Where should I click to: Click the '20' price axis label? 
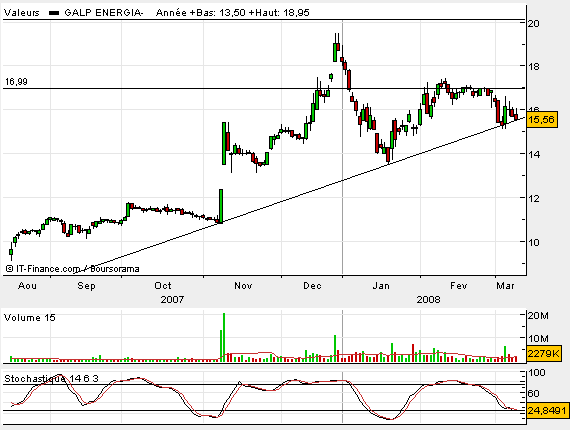[533, 24]
